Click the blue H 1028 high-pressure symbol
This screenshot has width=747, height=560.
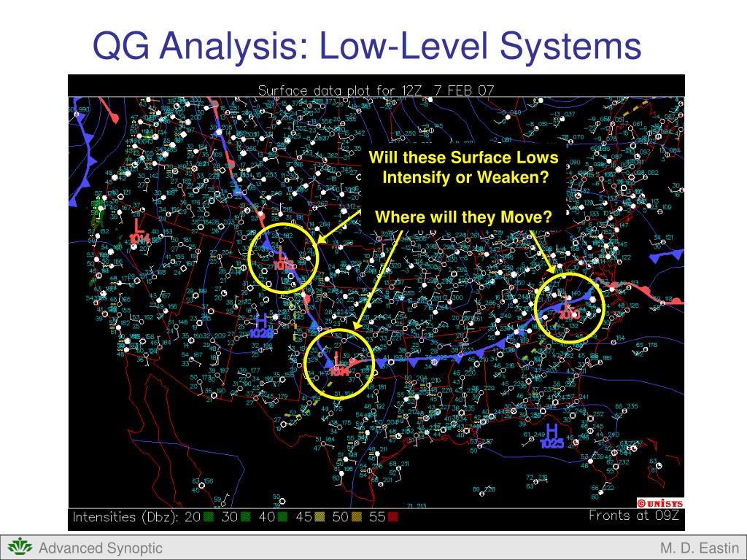click(x=262, y=327)
